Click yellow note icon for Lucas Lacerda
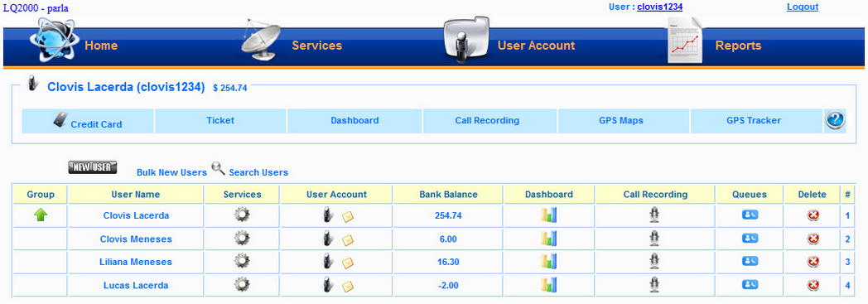Image resolution: width=868 pixels, height=304 pixels. click(348, 287)
